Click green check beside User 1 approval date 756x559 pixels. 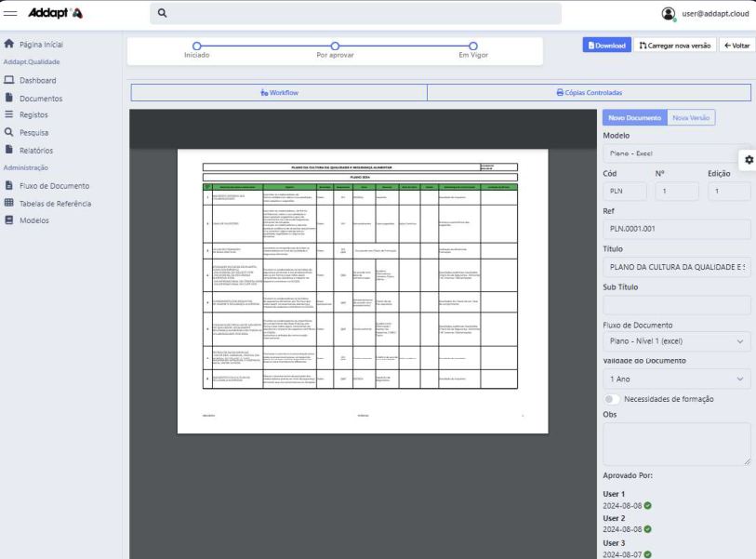coord(647,505)
